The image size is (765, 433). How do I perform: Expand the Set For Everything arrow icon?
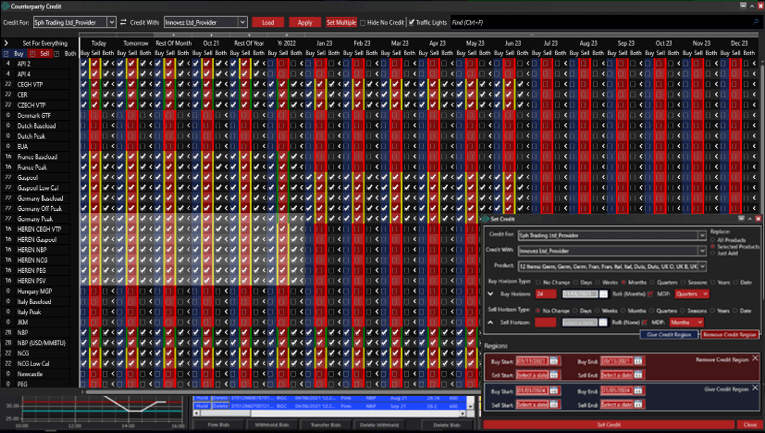point(6,43)
